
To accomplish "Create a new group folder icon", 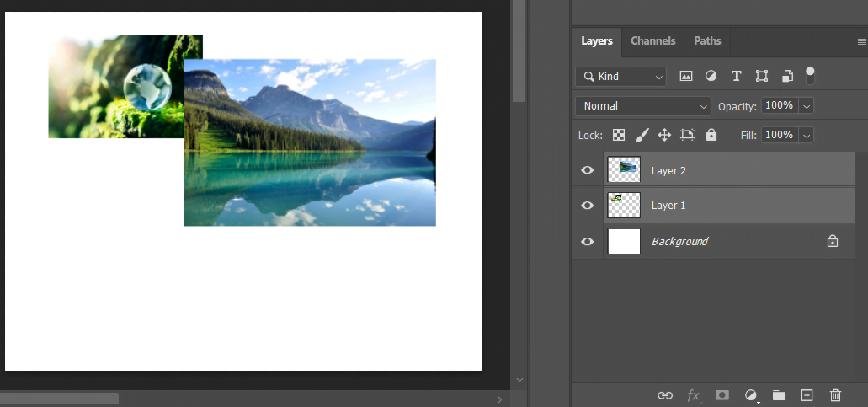I will (779, 395).
